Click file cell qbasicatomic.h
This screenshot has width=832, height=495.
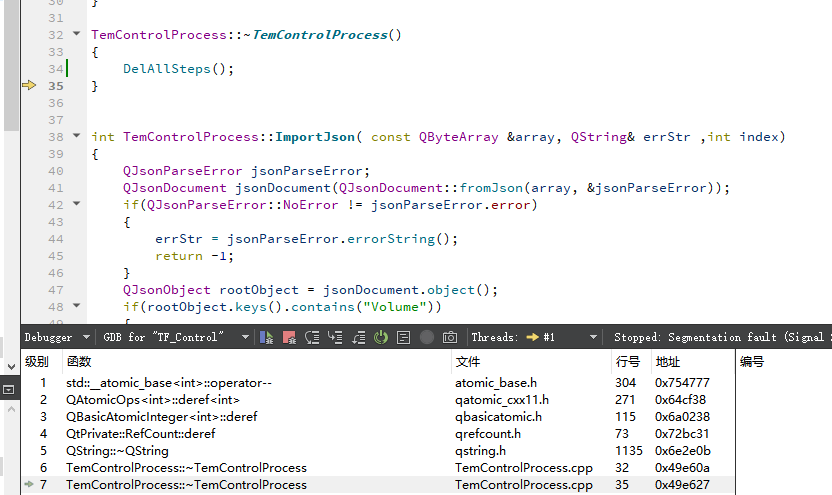498,416
